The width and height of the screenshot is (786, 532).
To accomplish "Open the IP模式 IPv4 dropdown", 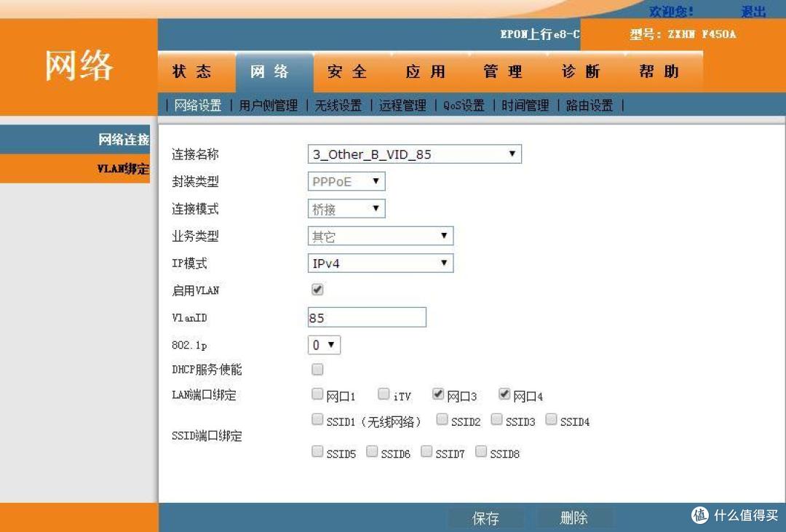I will pos(381,263).
